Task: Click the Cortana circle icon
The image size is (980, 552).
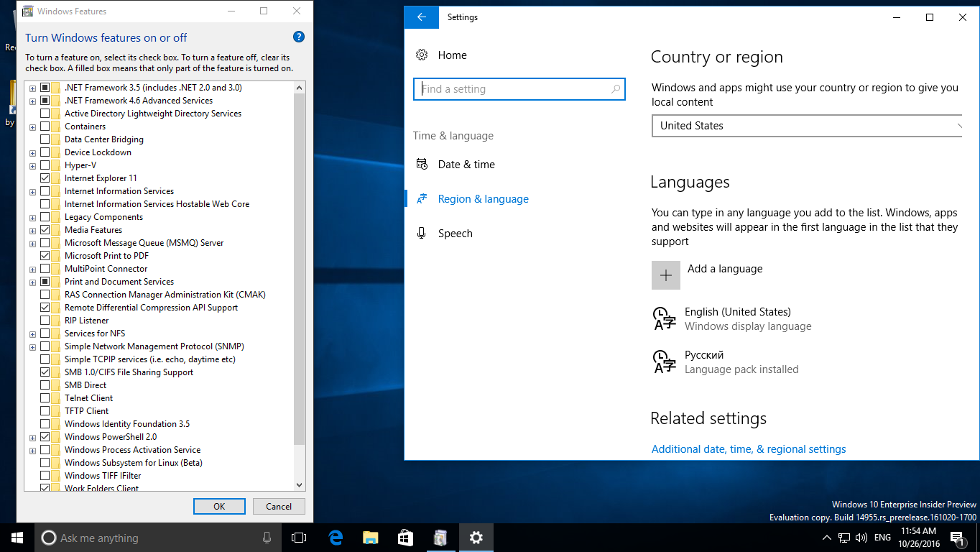Action: (49, 538)
